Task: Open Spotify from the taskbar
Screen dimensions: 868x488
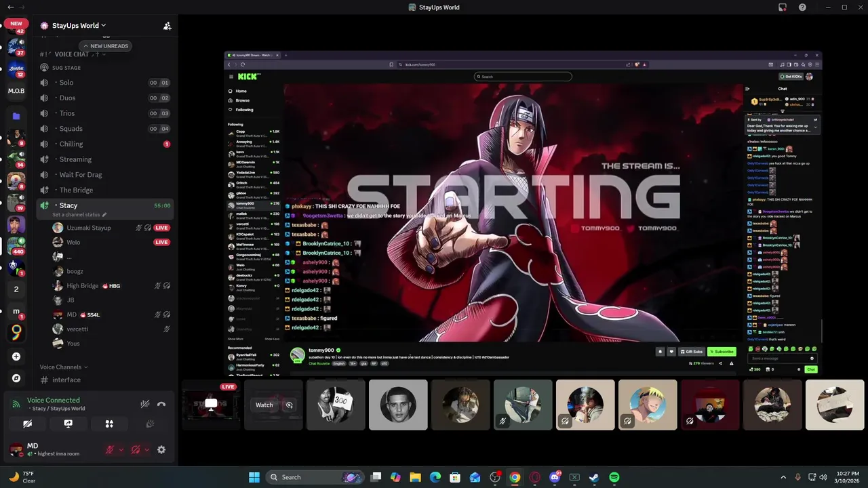Action: 614,477
